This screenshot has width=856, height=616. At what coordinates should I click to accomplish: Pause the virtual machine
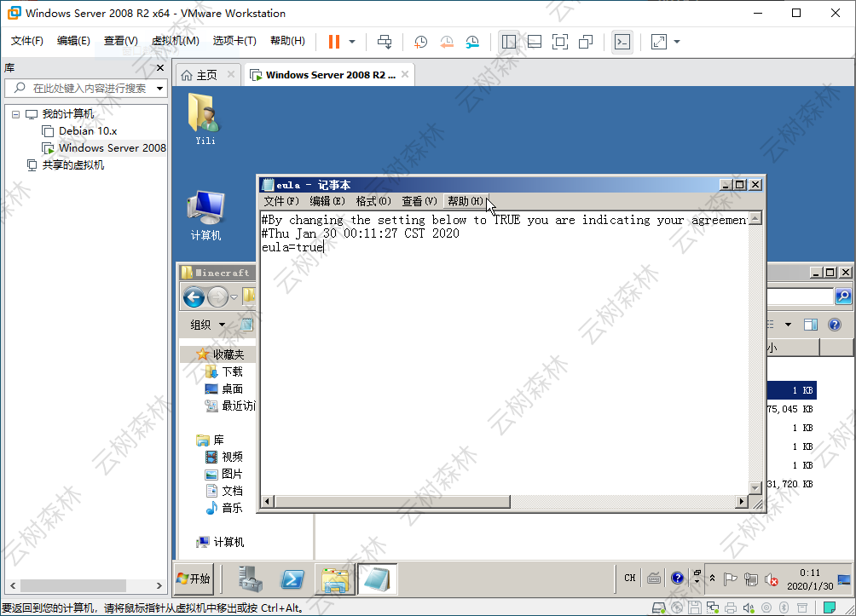click(334, 42)
